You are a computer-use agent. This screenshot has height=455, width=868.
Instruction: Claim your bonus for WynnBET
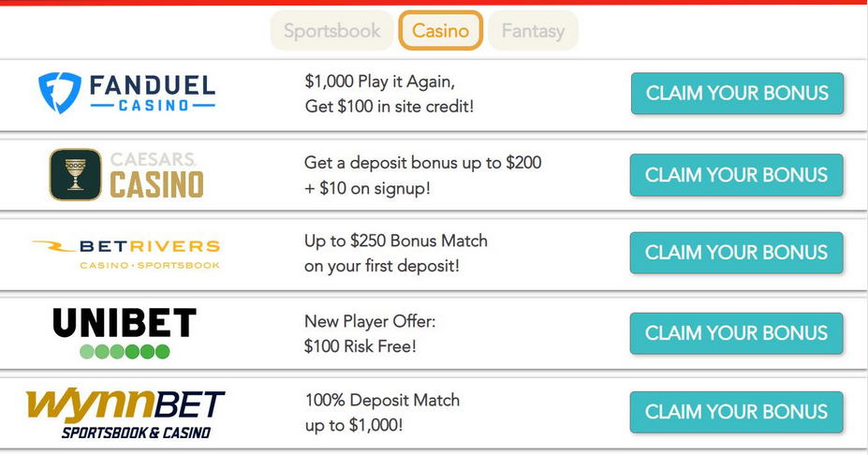737,412
